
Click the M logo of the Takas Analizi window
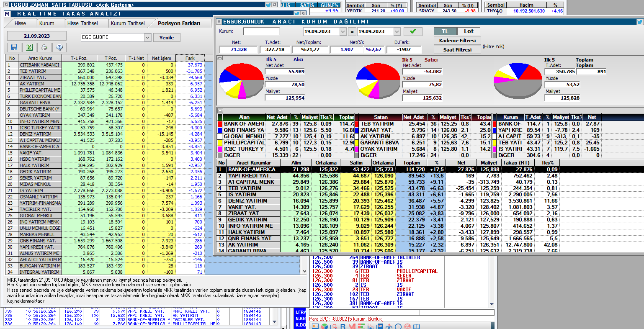tap(7, 14)
